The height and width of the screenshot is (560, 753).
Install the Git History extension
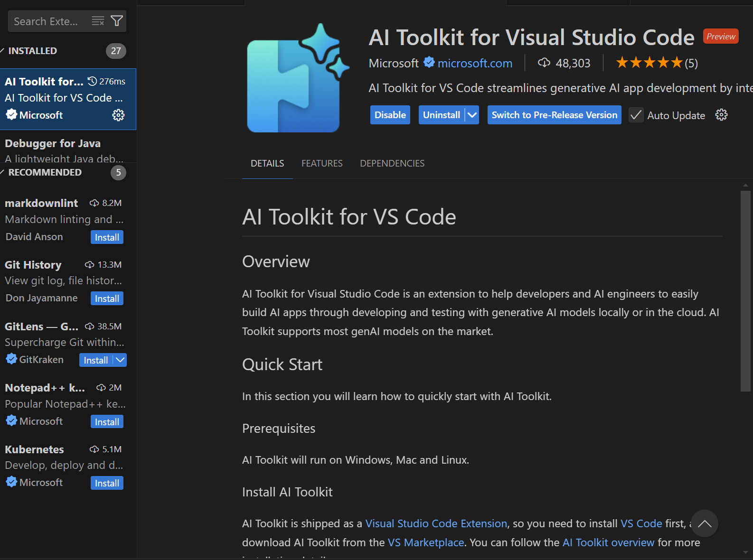[107, 299]
